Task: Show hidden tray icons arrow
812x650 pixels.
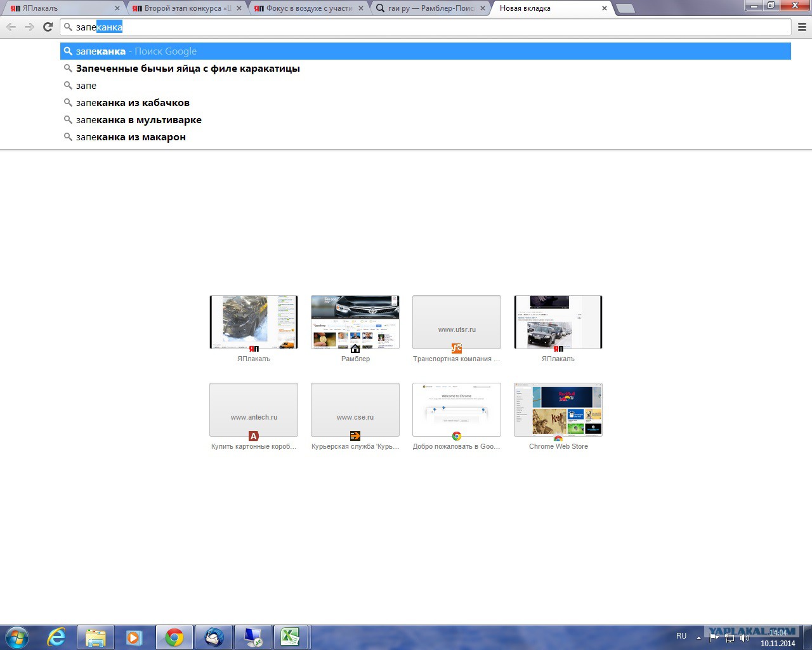Action: [698, 637]
